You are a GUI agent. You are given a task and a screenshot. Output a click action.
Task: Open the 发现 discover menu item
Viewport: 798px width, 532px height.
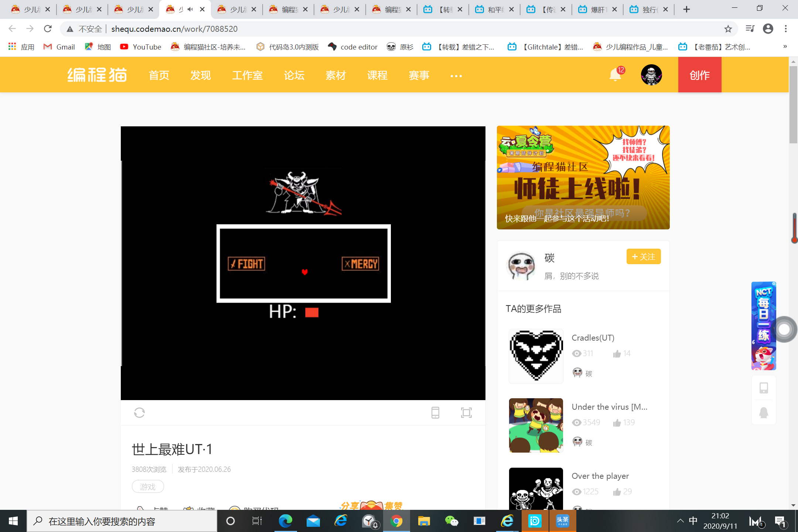201,75
